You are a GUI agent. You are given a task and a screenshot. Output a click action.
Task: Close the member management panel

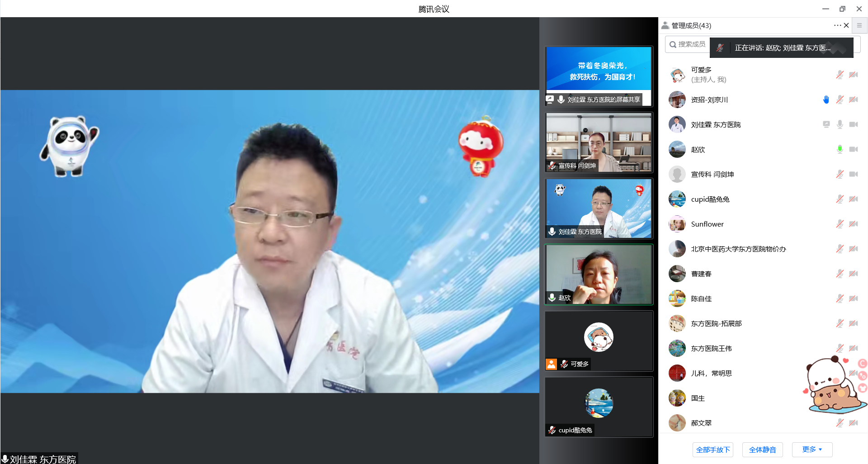(x=846, y=25)
